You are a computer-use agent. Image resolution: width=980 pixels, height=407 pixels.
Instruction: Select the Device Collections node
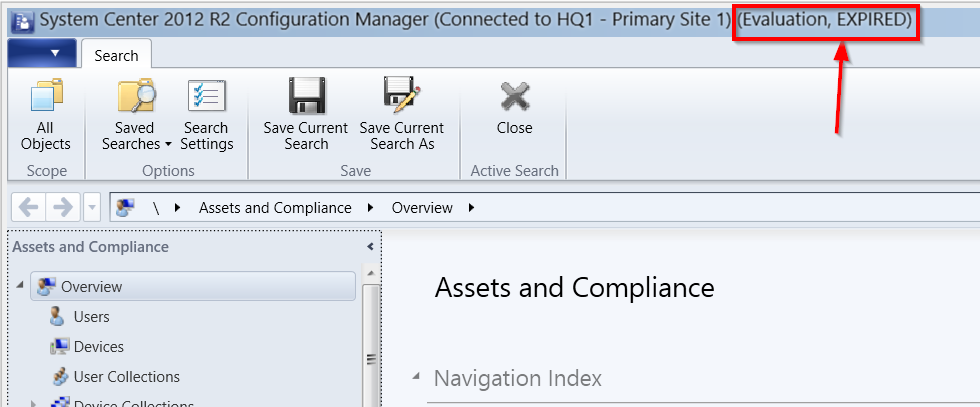point(134,403)
